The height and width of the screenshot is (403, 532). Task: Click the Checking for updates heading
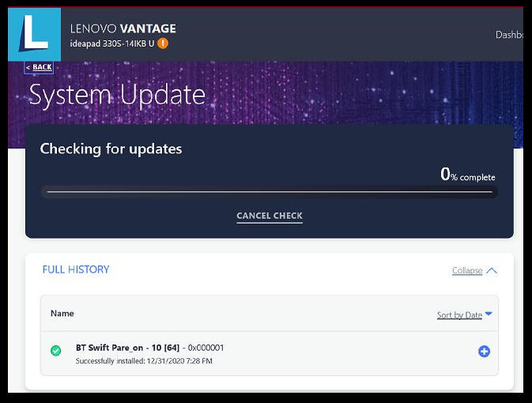click(111, 149)
